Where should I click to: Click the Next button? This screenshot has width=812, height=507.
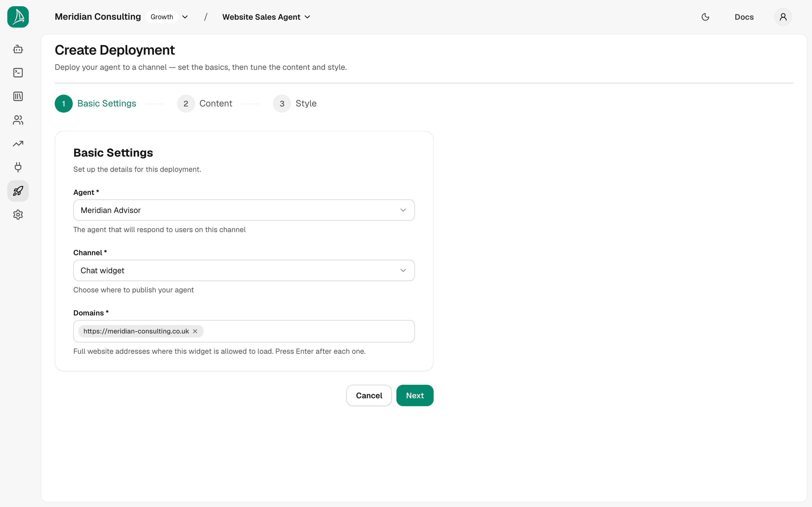(x=415, y=395)
